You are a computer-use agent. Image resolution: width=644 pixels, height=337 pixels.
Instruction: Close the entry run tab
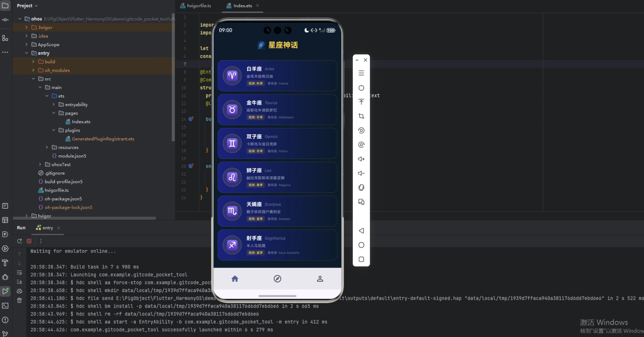click(x=59, y=228)
